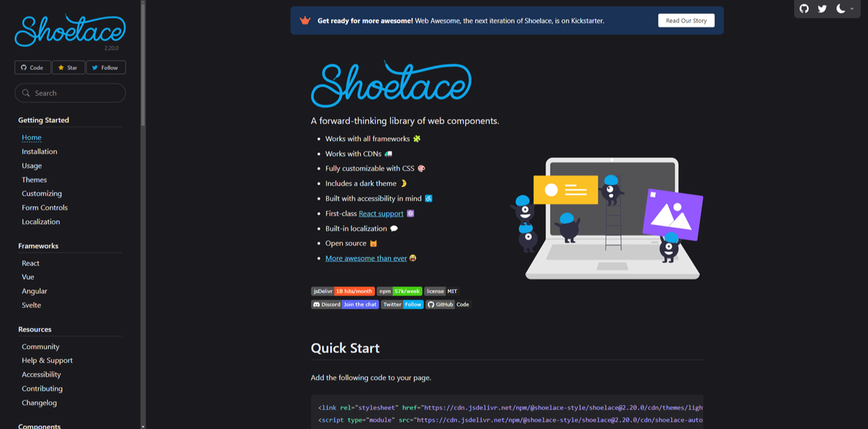Toggle the moon theme selector icon
This screenshot has height=429, width=868.
click(841, 9)
